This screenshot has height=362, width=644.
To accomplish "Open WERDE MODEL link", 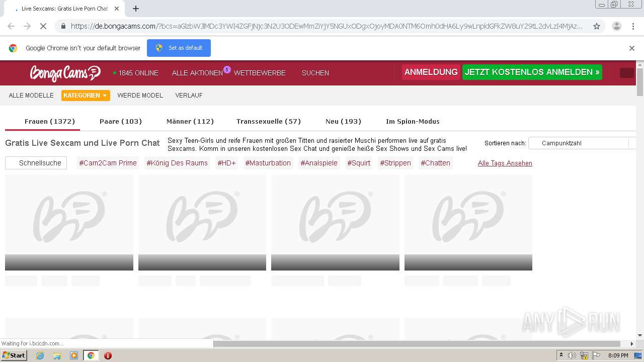I will click(x=140, y=96).
